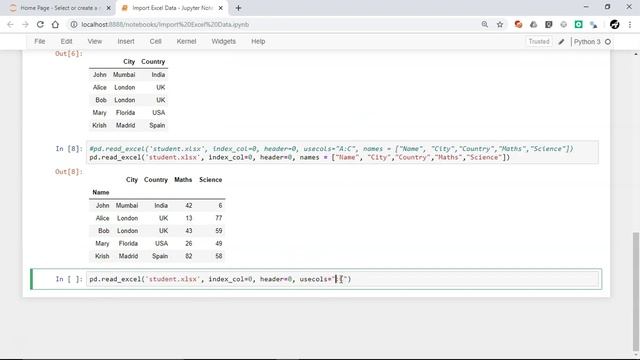Screen dimensions: 640x360
Task: Click the City header in Out[8] table
Action: tap(132, 180)
